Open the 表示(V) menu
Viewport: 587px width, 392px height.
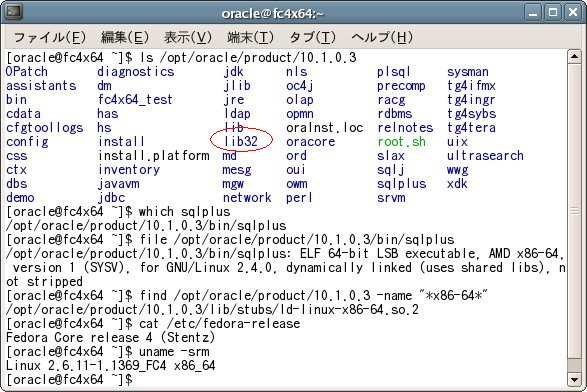click(188, 37)
